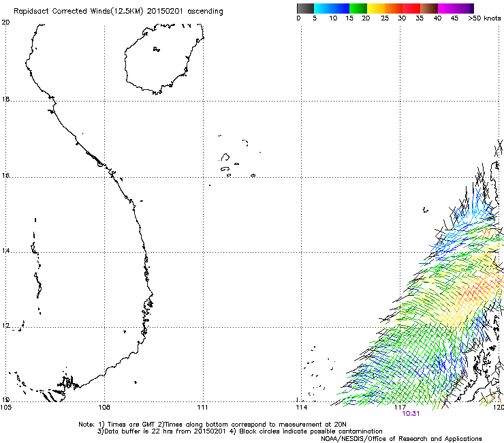Image resolution: width=504 pixels, height=443 pixels.
Task: Select the orange 25-30 knots color band
Action: 394,8
